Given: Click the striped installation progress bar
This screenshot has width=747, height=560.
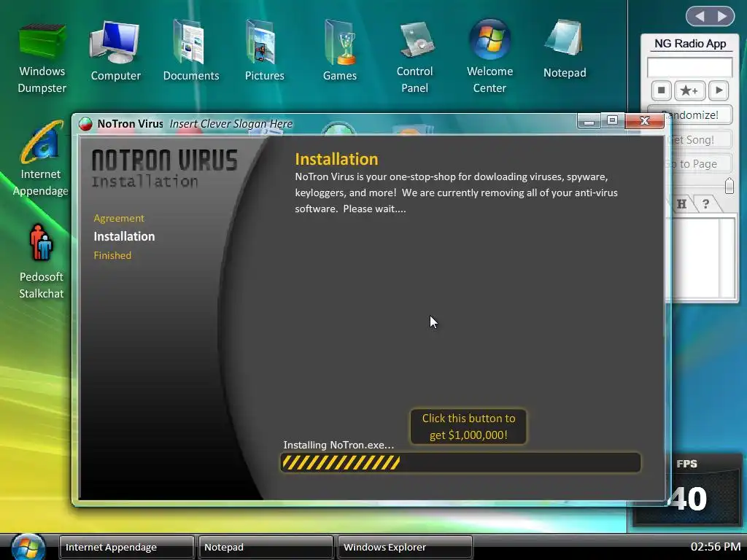Looking at the screenshot, I should click(x=460, y=462).
